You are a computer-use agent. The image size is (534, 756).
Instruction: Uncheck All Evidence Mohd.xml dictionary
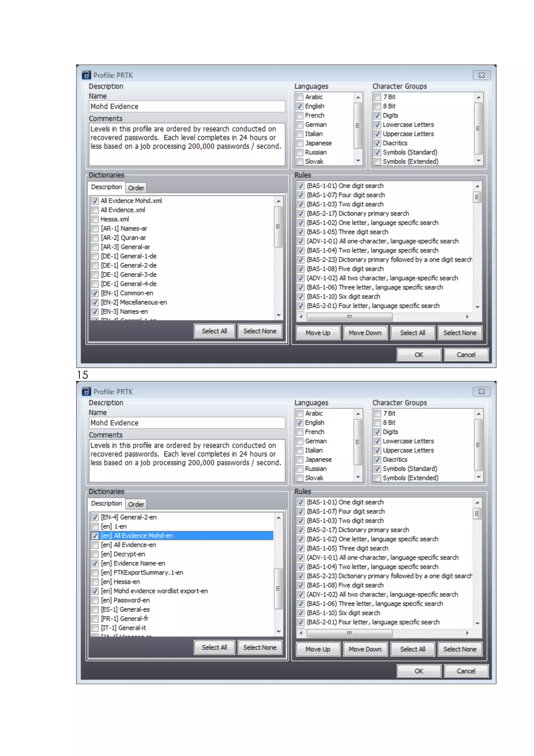[x=95, y=201]
